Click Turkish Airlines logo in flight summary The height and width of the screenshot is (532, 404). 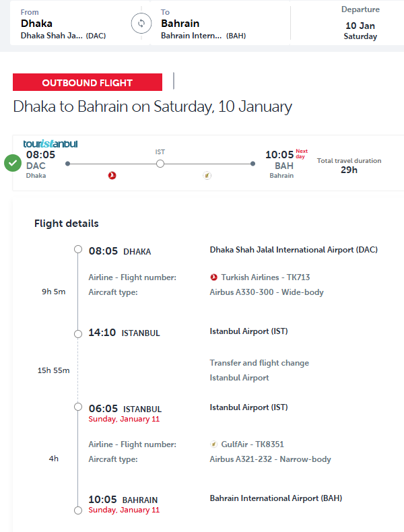point(112,176)
